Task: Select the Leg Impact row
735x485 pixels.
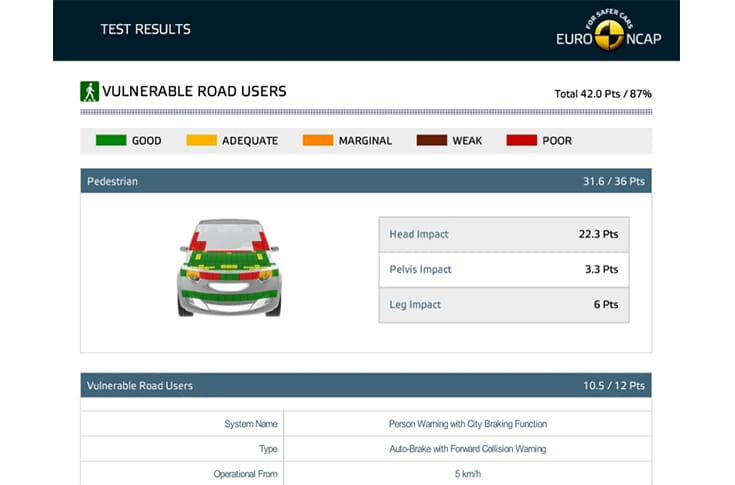Action: pyautogui.click(x=503, y=305)
